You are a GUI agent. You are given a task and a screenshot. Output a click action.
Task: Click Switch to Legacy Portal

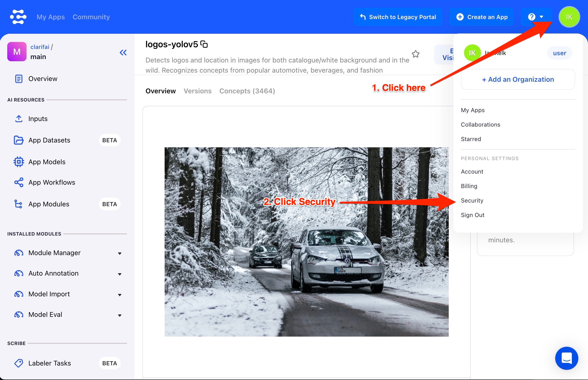click(x=398, y=17)
